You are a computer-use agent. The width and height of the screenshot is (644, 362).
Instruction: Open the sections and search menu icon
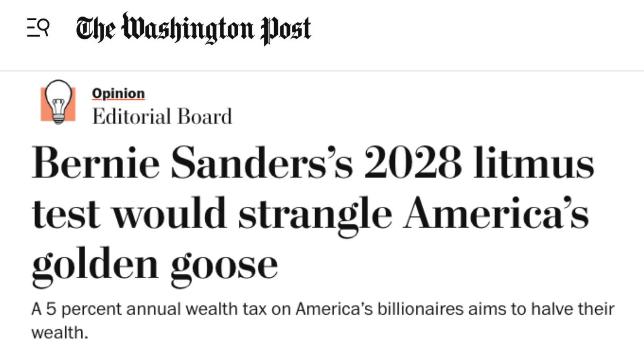(38, 28)
